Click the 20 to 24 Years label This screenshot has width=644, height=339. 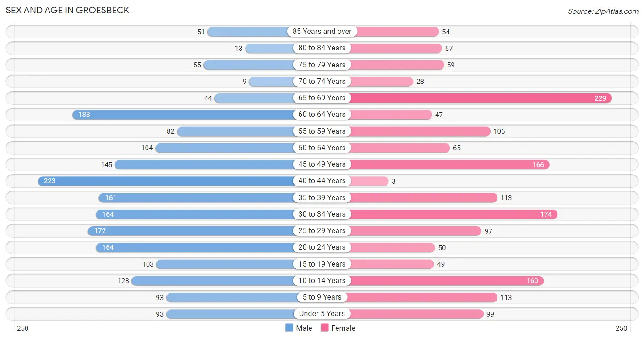(322, 247)
